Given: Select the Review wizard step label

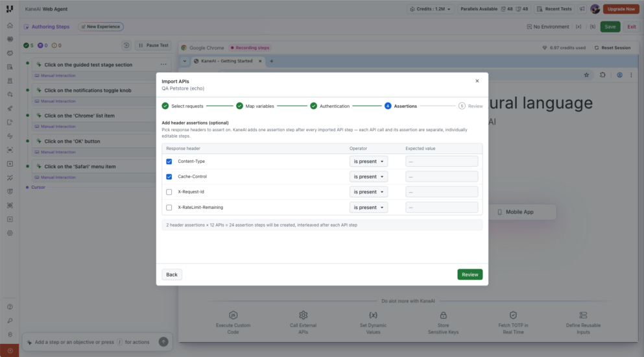Looking at the screenshot, I should pyautogui.click(x=475, y=106).
